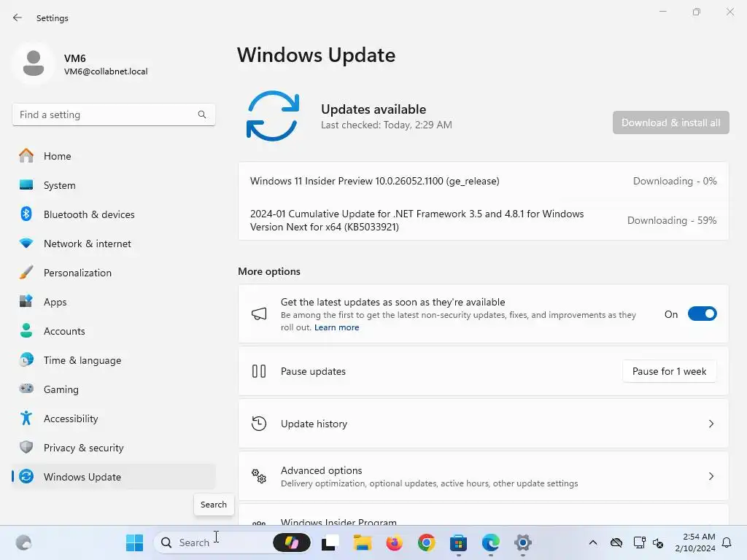Open Firefox from the taskbar
The width and height of the screenshot is (747, 560).
394,542
